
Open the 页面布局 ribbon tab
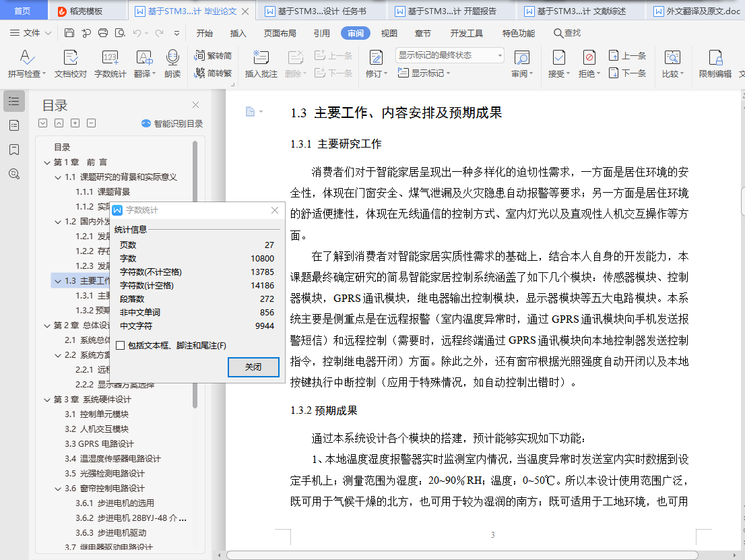coord(280,33)
